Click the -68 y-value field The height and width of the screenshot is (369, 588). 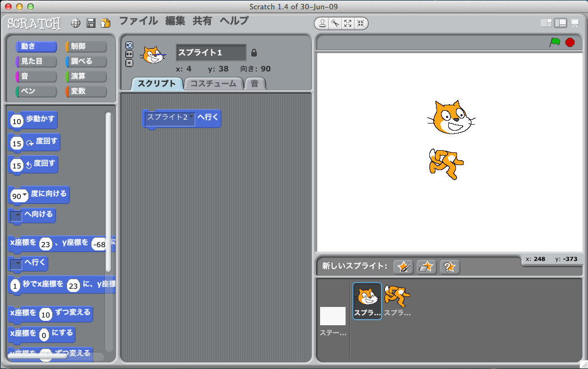tap(99, 244)
